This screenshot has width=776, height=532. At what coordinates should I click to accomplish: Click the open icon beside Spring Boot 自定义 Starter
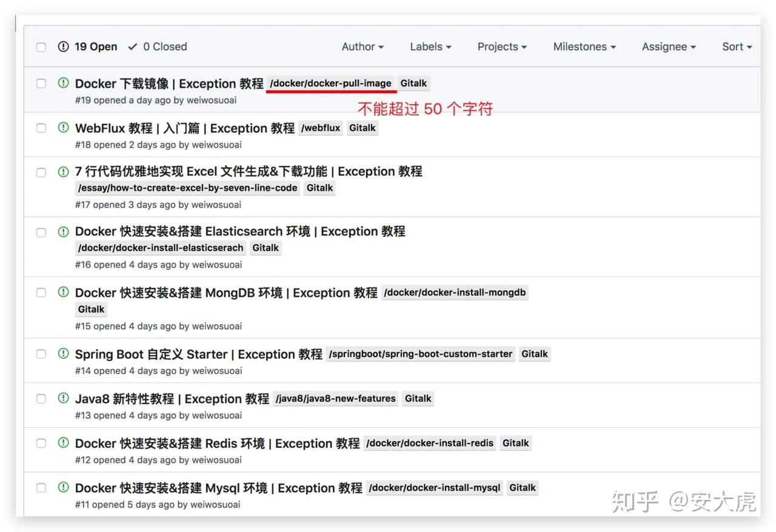click(63, 354)
